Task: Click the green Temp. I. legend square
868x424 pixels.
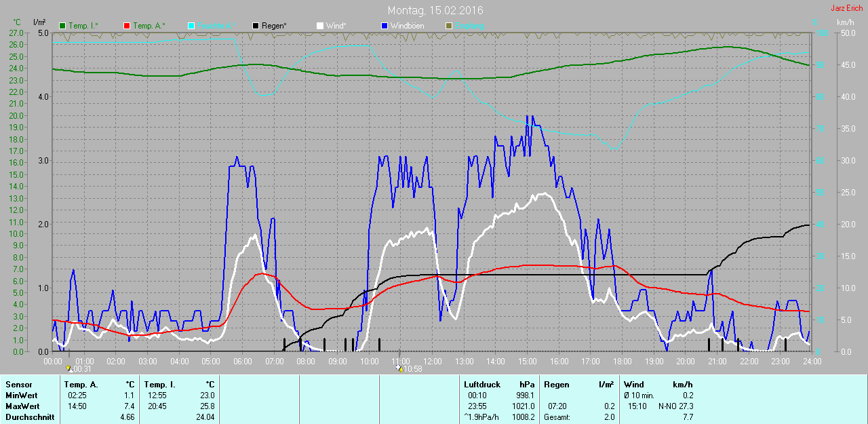Action: coord(63,26)
